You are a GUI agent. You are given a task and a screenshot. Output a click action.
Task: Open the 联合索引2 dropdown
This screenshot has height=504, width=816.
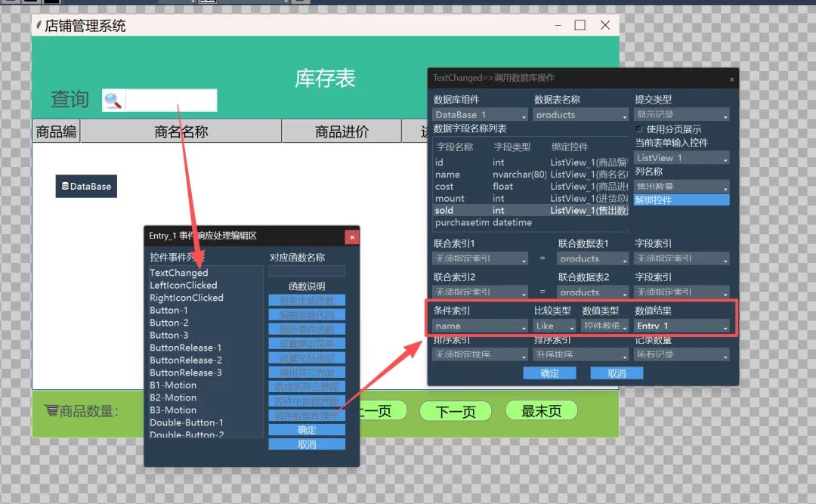click(x=480, y=292)
